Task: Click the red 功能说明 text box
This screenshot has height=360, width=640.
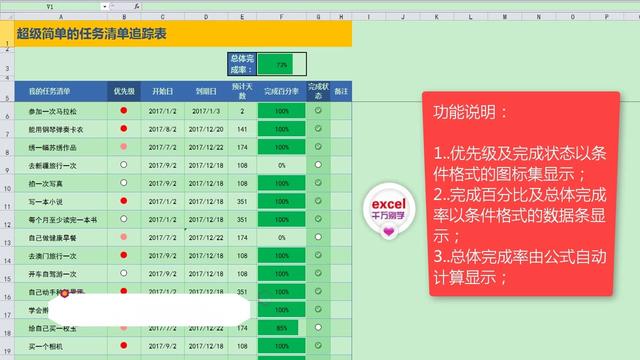Action: [521, 193]
